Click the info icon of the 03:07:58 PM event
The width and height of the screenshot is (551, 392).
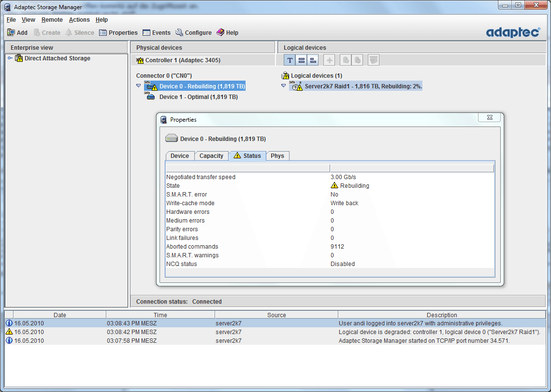click(9, 340)
